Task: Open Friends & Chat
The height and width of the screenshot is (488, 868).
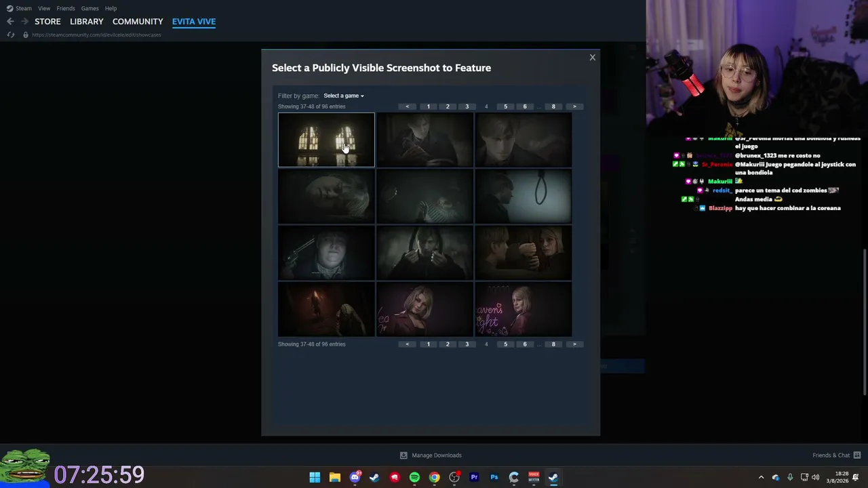Action: point(837,455)
